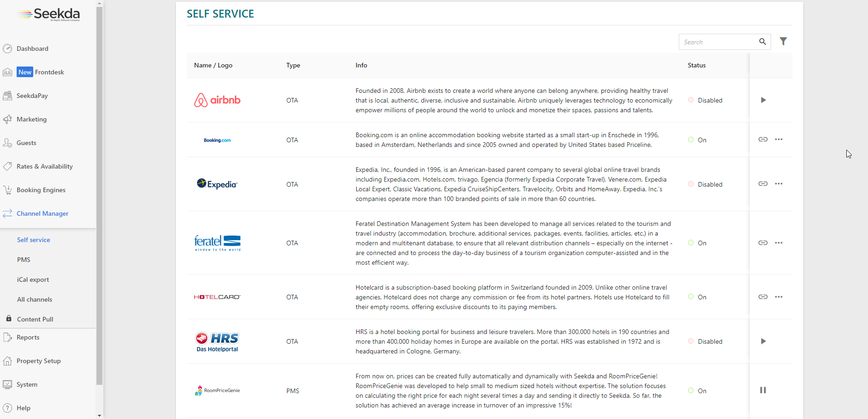Activate the Airbnb channel with its play button
Image resolution: width=868 pixels, height=419 pixels.
click(763, 100)
